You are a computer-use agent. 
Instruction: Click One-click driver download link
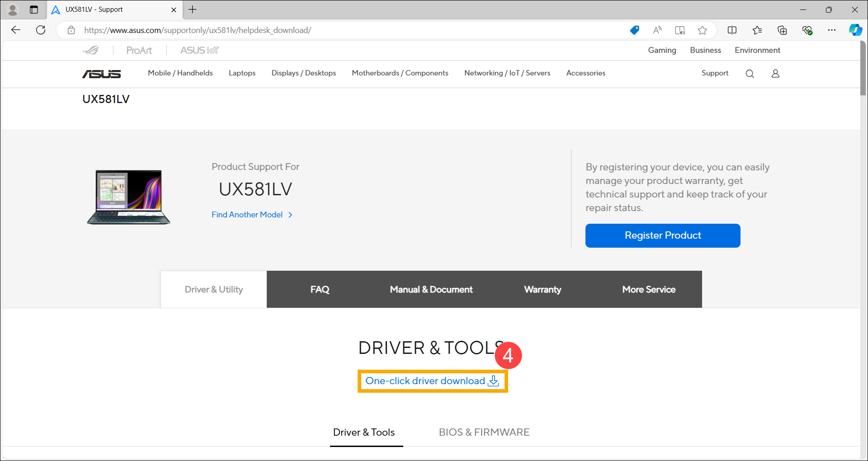[x=432, y=381]
